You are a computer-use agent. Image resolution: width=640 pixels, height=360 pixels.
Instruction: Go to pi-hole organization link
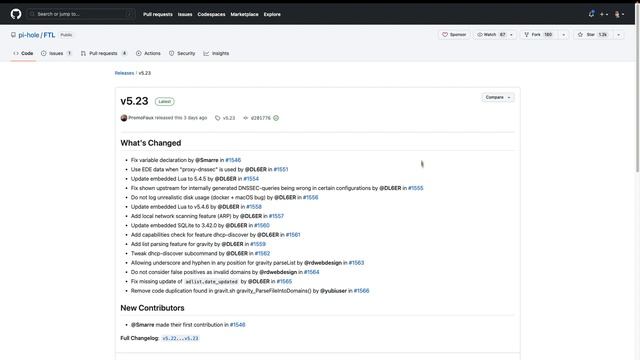pos(29,35)
